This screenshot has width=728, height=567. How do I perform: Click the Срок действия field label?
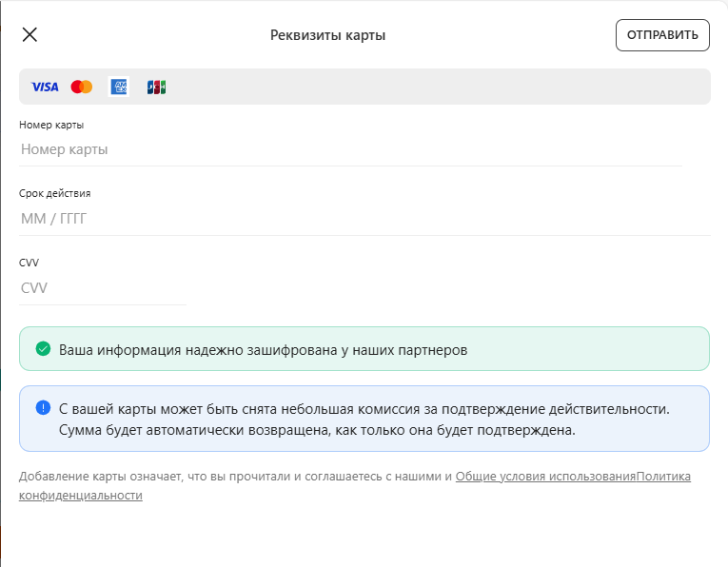(54, 193)
